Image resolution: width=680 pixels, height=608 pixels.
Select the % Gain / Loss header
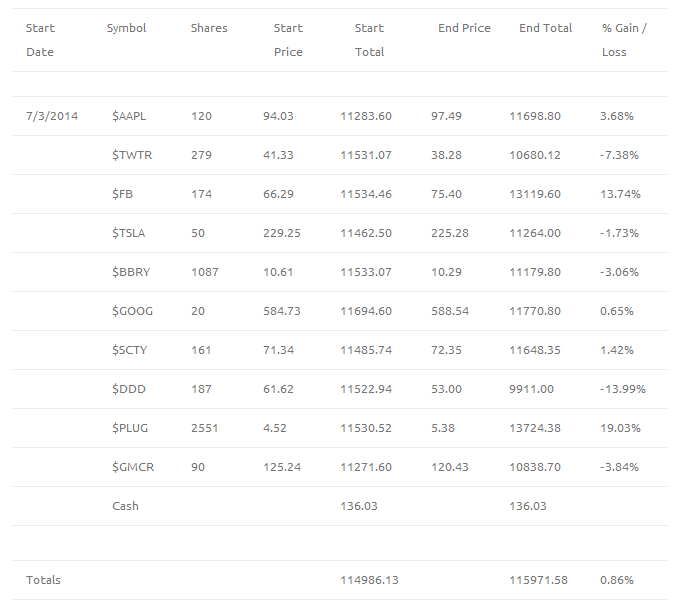624,40
